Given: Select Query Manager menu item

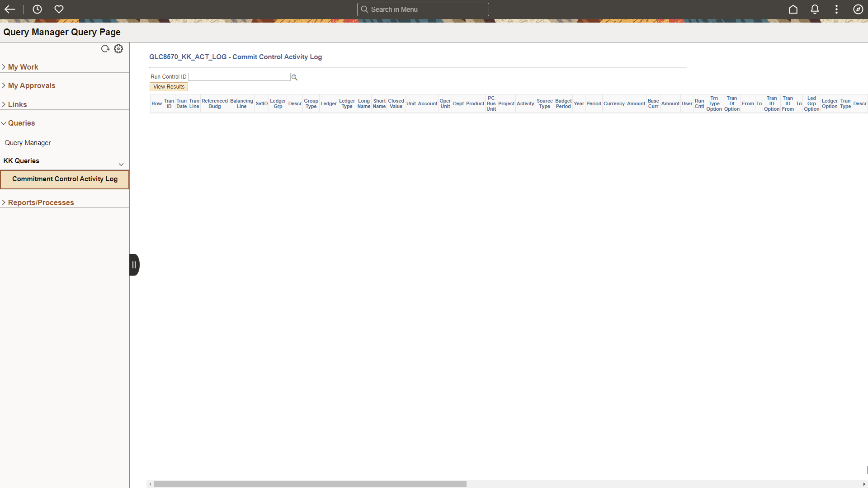Looking at the screenshot, I should click(27, 142).
